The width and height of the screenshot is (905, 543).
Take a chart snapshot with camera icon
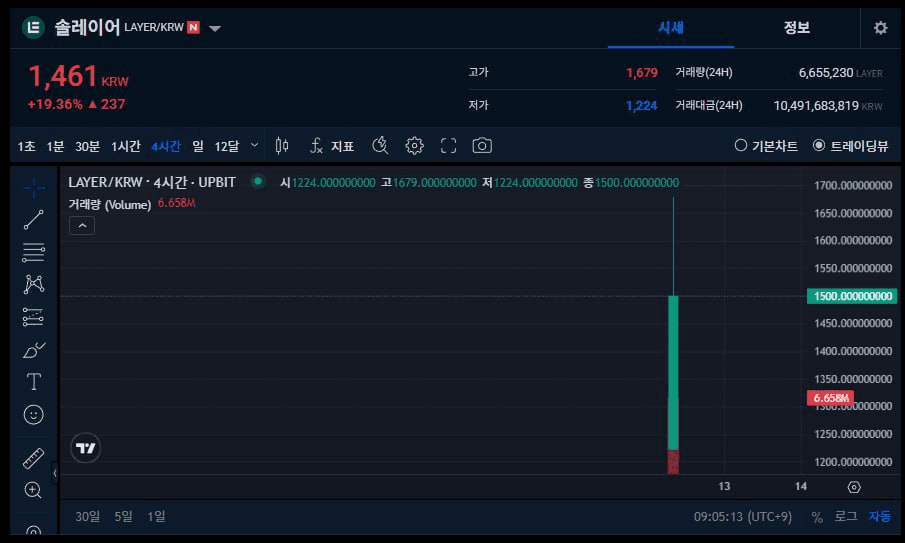482,146
